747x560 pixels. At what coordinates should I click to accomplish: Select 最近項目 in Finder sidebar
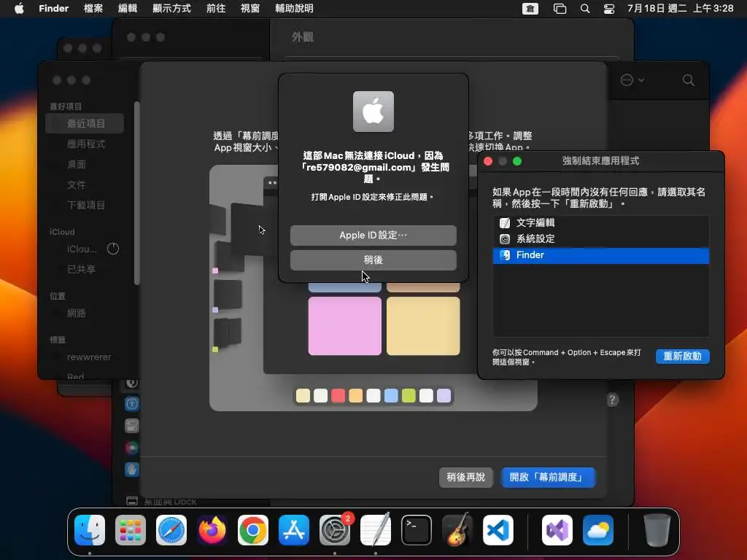pos(85,123)
